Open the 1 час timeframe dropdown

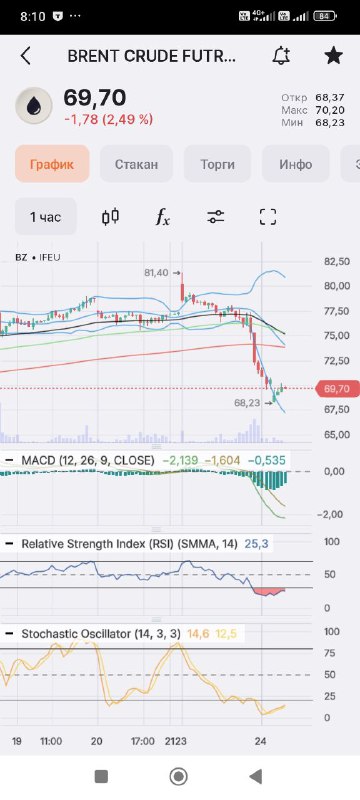46,217
